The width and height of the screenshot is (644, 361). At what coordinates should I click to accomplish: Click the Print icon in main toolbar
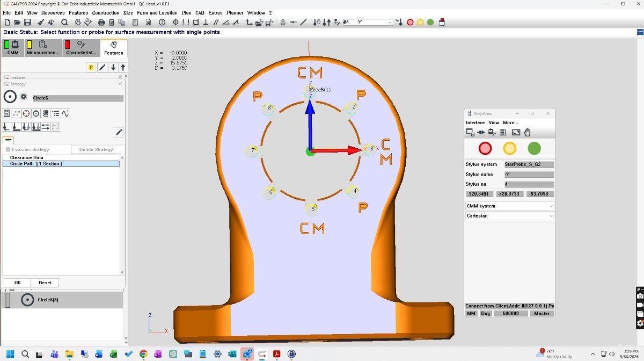point(101,23)
